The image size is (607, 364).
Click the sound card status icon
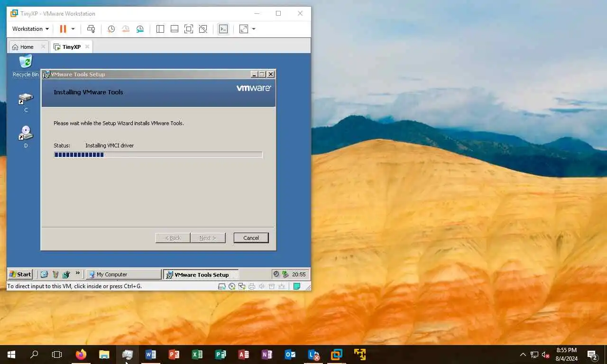point(262,286)
